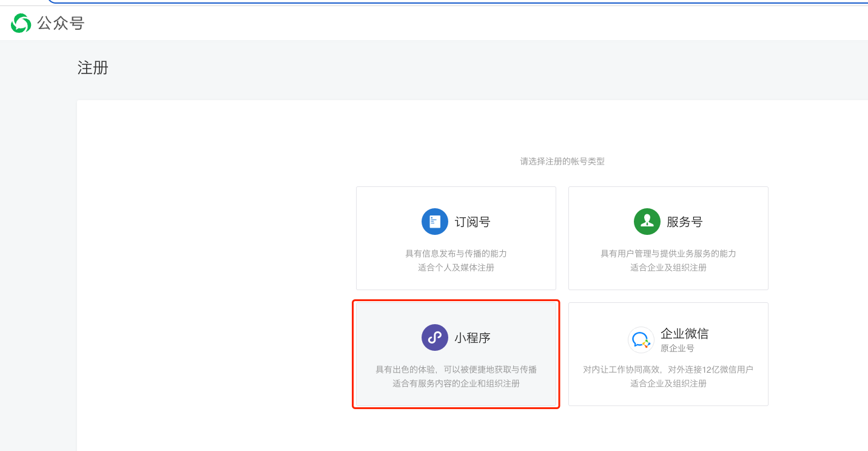
Task: Click the blue 订阅号 document icon
Action: (435, 222)
